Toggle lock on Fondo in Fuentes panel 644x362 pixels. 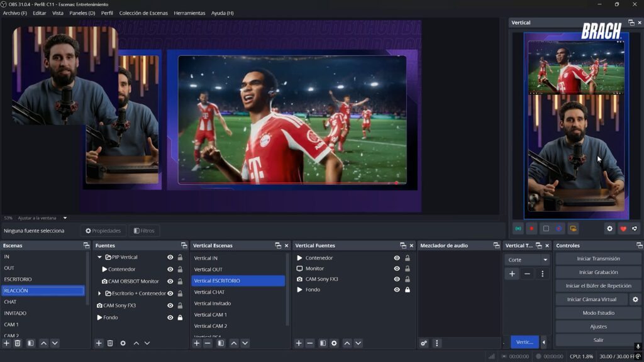coord(180,318)
